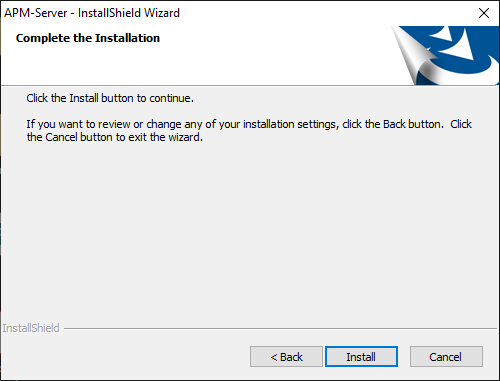Screen dimensions: 500x381
Task: Select the APM-Server title bar text
Action: 92,13
